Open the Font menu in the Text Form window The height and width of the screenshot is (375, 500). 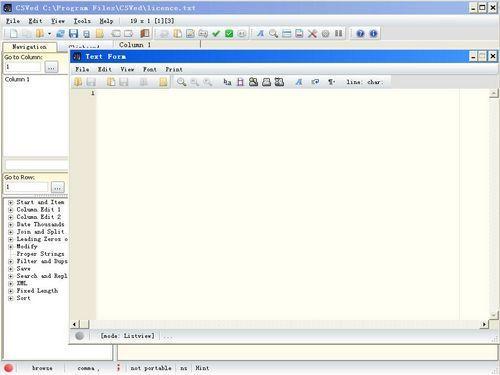[x=150, y=69]
